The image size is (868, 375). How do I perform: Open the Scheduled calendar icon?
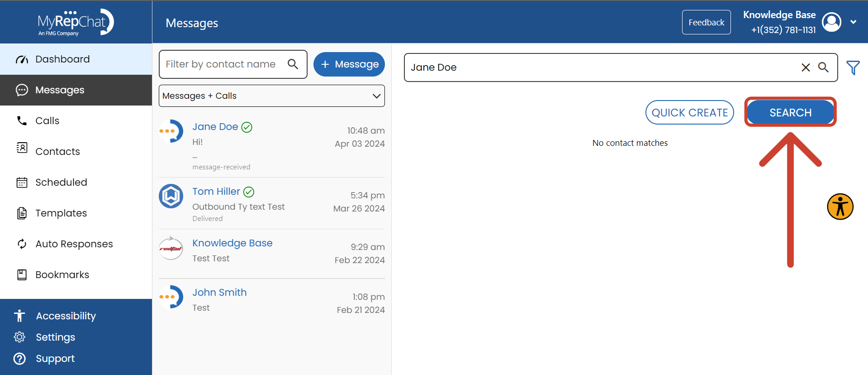click(x=22, y=183)
